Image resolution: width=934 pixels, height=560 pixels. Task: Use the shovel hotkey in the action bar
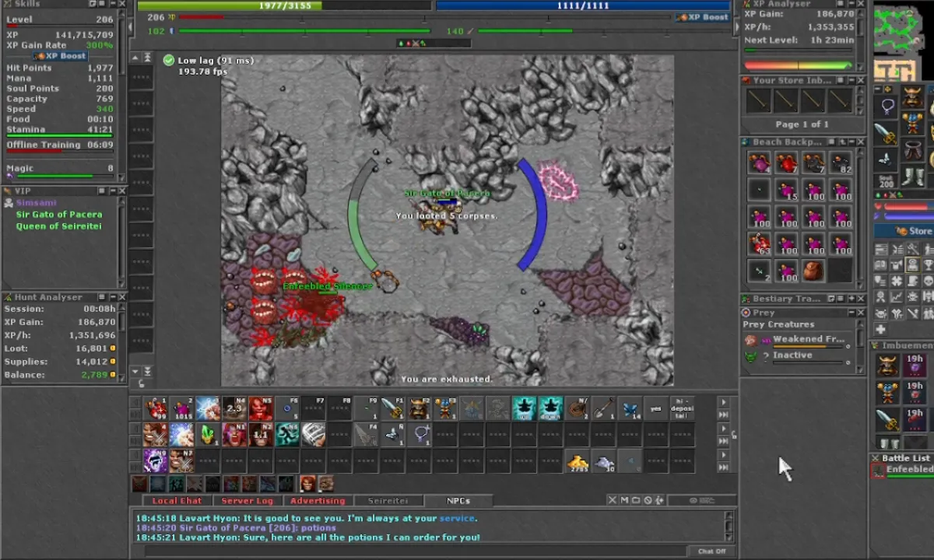(604, 408)
